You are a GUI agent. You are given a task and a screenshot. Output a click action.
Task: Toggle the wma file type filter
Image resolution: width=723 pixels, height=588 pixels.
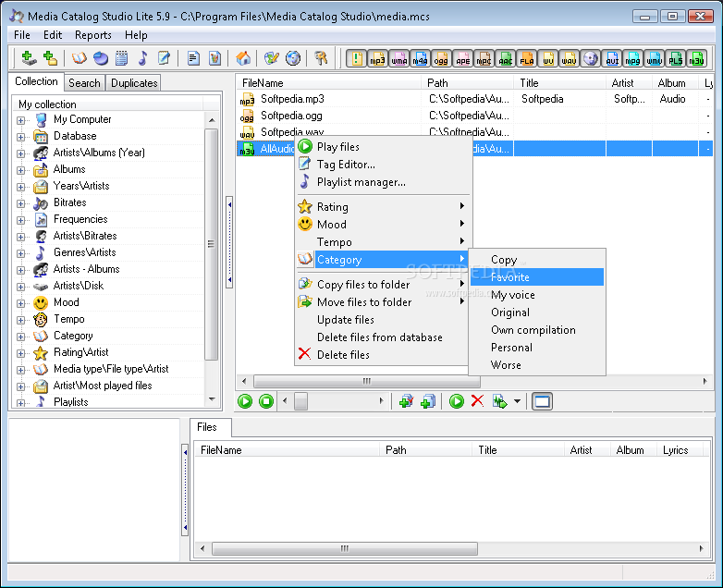pyautogui.click(x=398, y=58)
